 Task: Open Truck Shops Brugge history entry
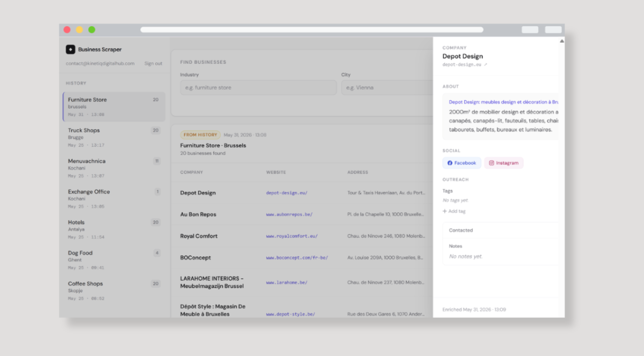coord(114,137)
